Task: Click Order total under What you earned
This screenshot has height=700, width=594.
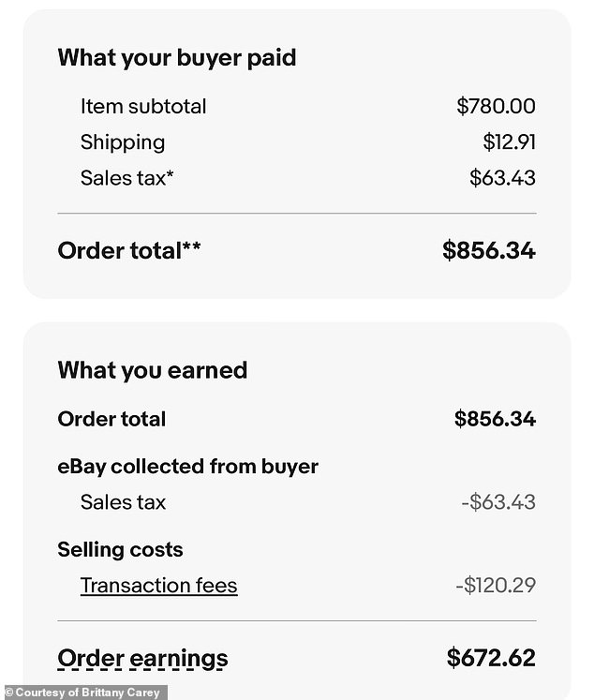Action: [111, 419]
